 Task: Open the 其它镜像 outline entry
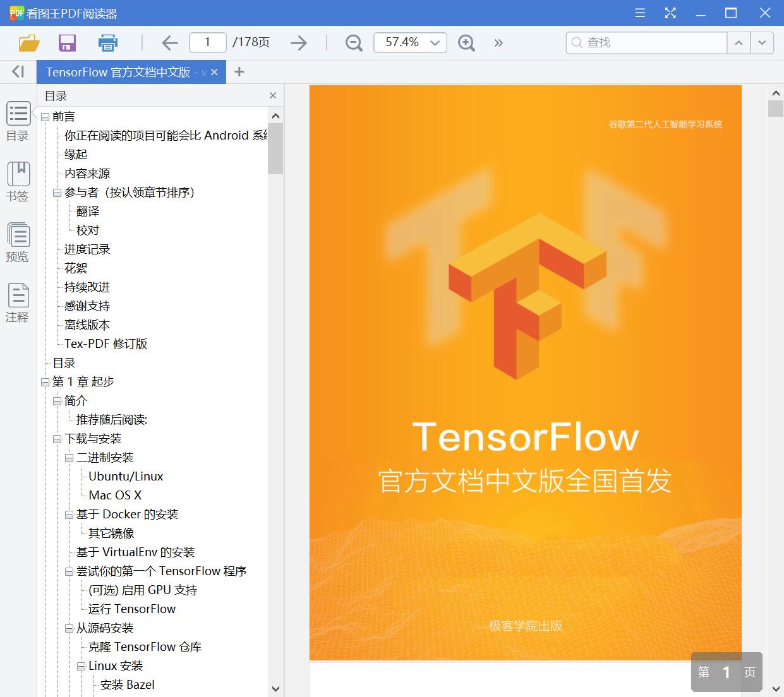[111, 533]
